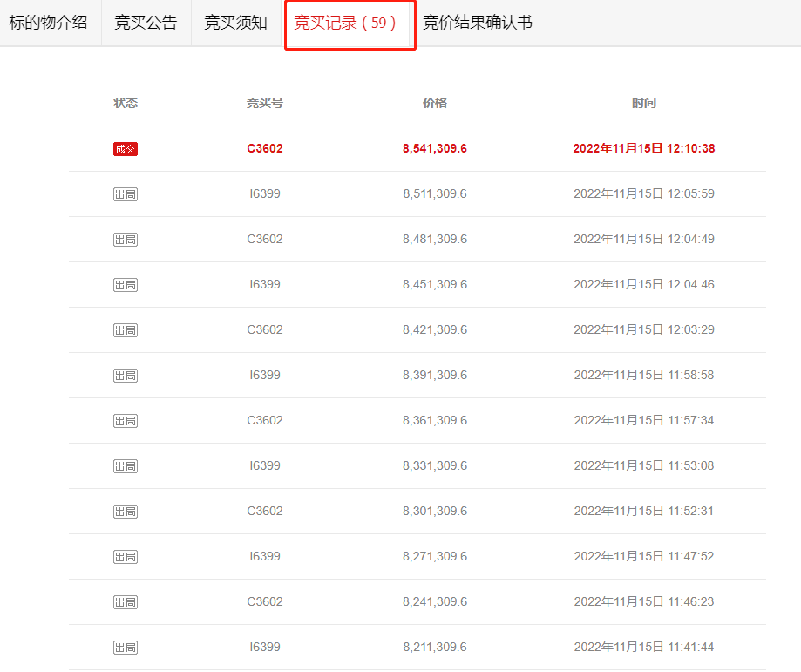
Task: Click bidder I6399 in the 8,211,309.6 row
Action: tap(265, 647)
